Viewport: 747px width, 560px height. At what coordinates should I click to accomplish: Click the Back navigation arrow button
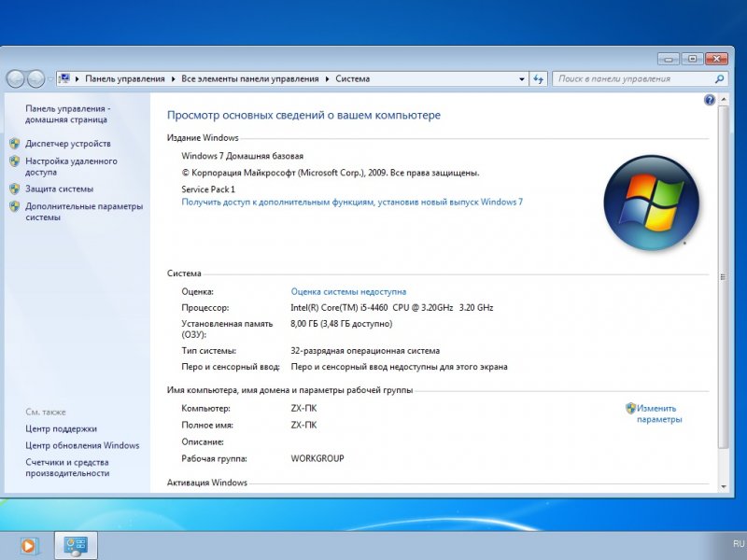[x=16, y=79]
